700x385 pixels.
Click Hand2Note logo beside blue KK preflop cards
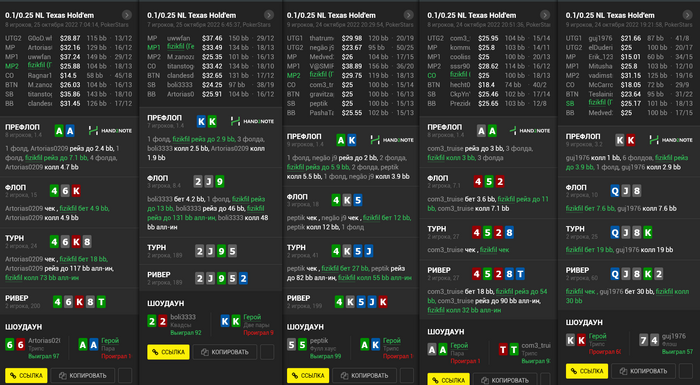tap(252, 121)
